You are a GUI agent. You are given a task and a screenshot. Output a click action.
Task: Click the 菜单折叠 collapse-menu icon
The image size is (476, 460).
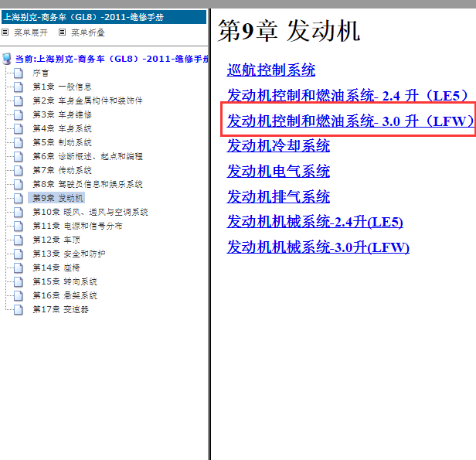pos(63,32)
